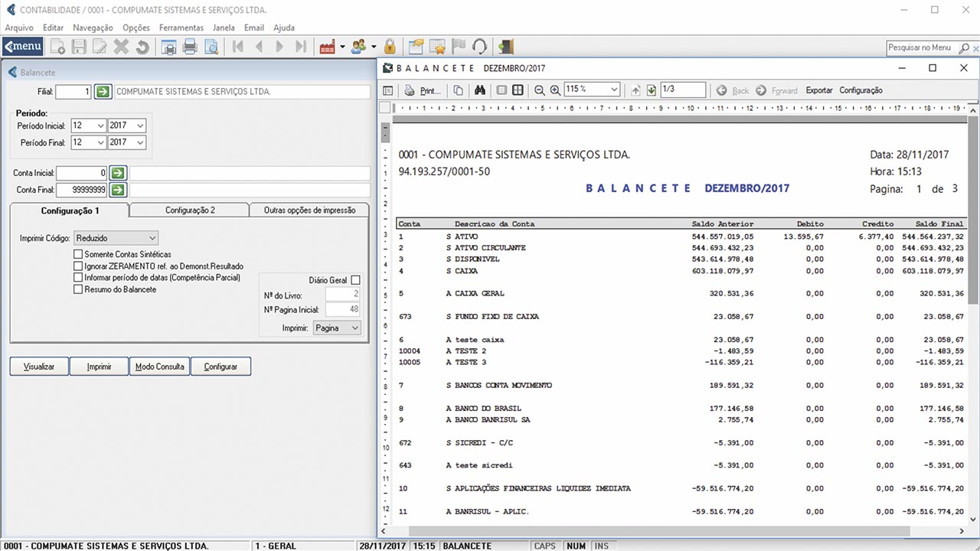Viewport: 980px width, 551px height.
Task: Zoom in with the magnifier plus icon
Action: [x=555, y=90]
